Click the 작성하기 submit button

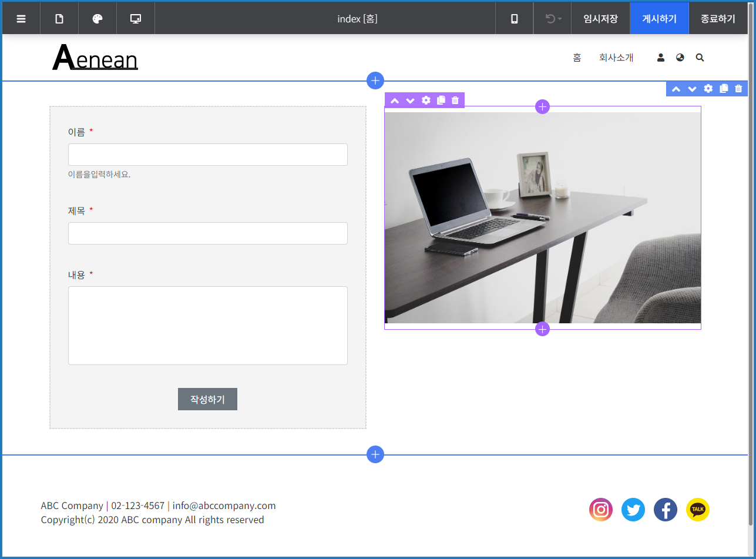207,399
